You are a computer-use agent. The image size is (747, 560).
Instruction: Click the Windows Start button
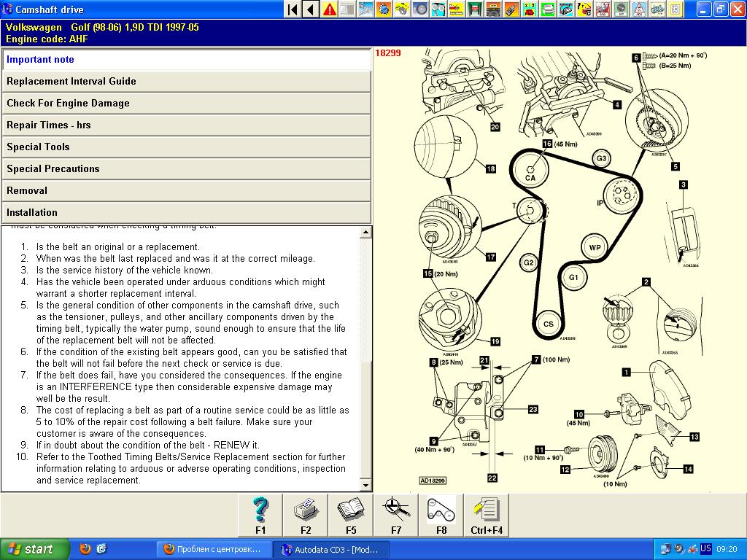(34, 549)
